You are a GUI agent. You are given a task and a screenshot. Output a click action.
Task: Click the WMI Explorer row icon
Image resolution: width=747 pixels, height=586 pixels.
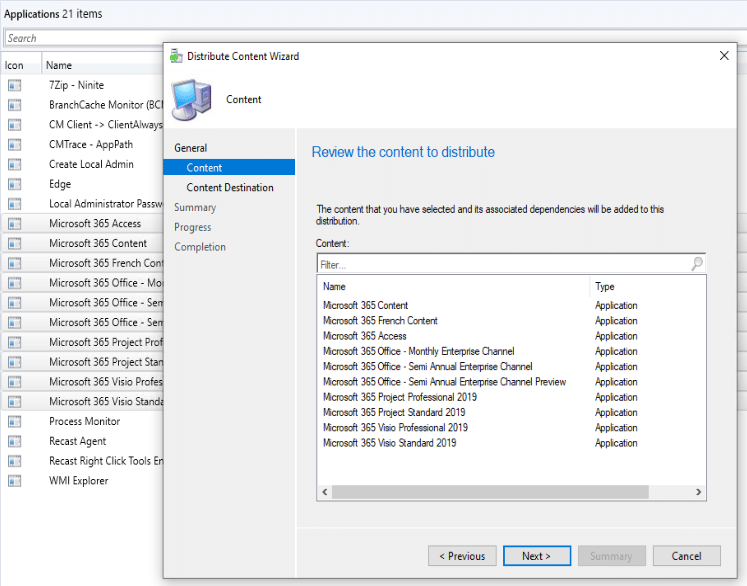click(14, 481)
